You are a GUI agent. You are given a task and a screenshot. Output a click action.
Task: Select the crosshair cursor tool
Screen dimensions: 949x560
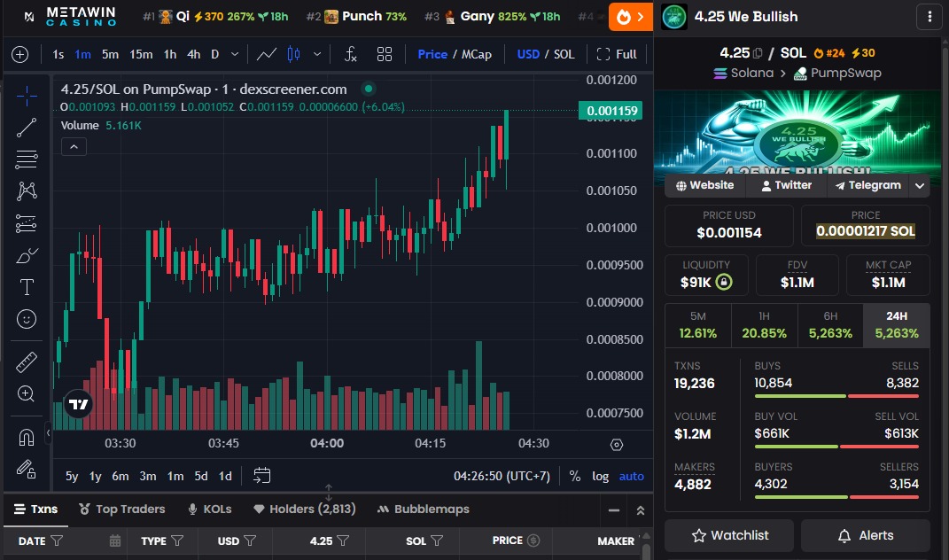(x=26, y=96)
